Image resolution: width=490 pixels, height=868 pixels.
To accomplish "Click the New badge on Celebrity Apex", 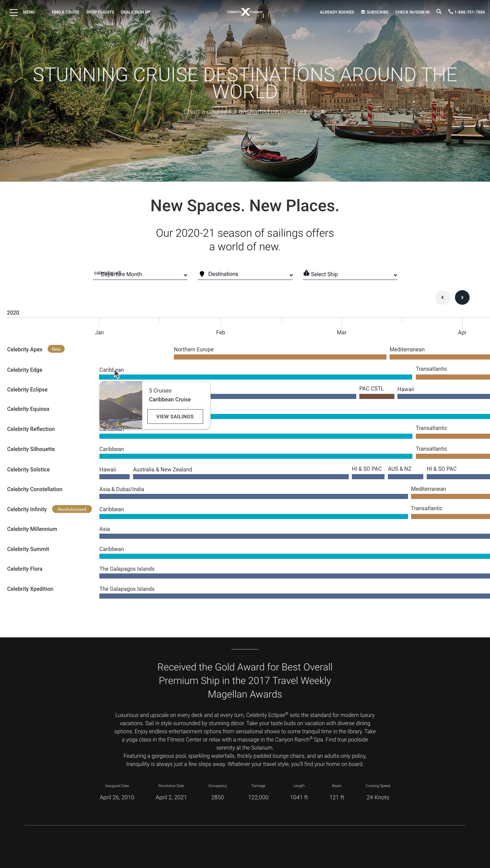I will point(56,349).
